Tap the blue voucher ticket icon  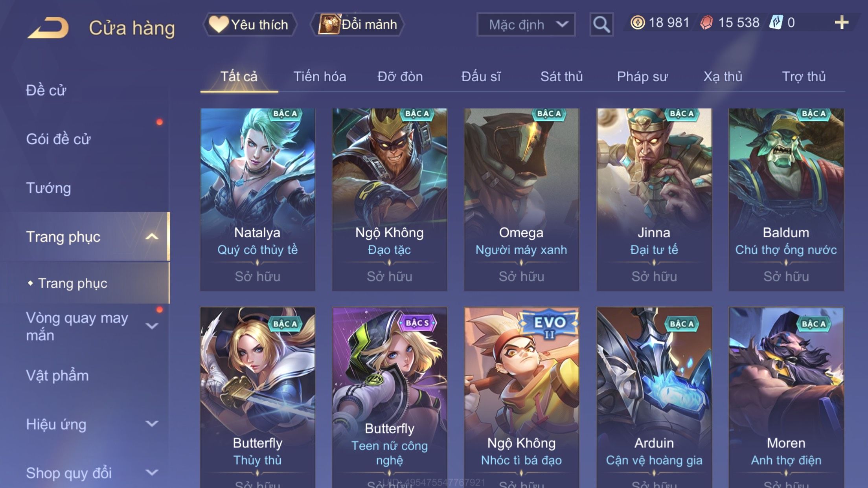pos(776,22)
